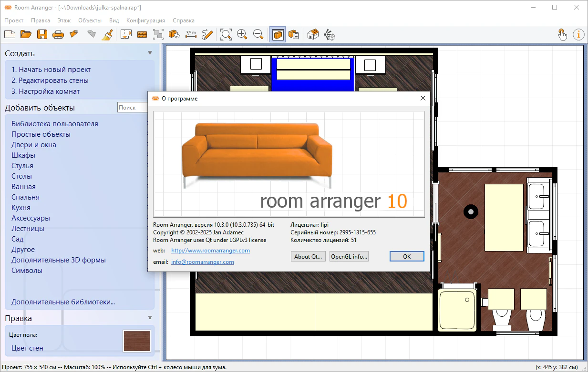Activate the 3.5 m measure tool
This screenshot has height=372, width=588.
(191, 34)
